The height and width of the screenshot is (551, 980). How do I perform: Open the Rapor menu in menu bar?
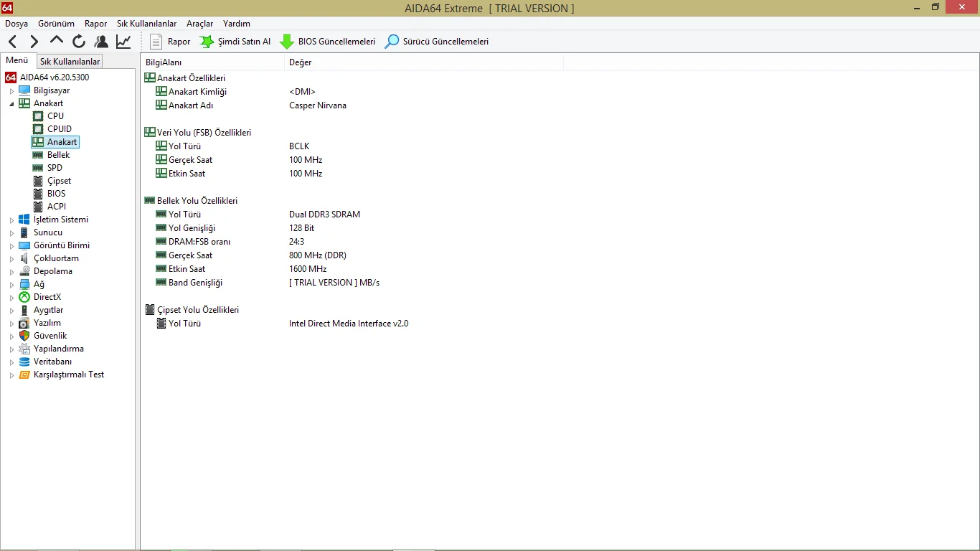95,24
